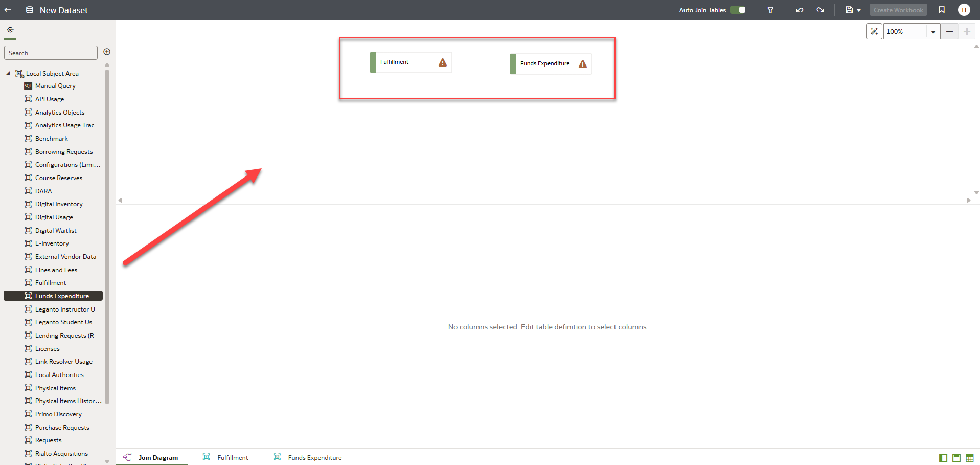Viewport: 980px width, 465px height.
Task: Select Purchase Requests subject area
Action: (62, 428)
